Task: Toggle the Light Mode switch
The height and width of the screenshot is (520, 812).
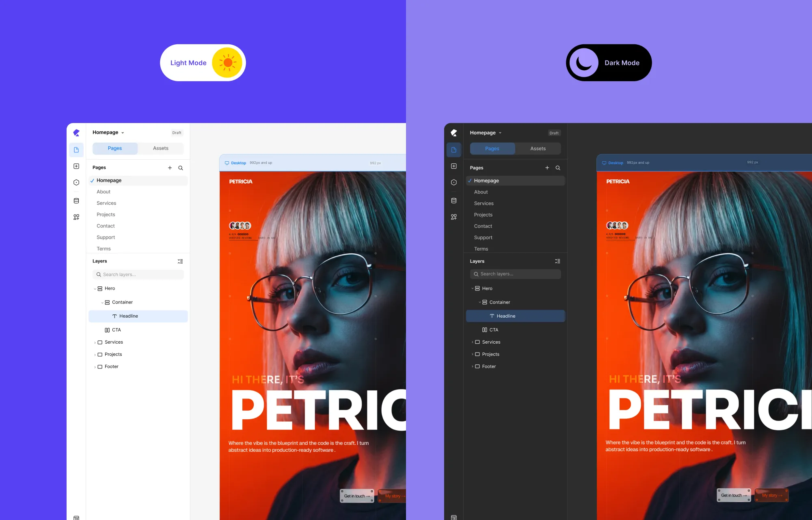Action: click(x=203, y=63)
